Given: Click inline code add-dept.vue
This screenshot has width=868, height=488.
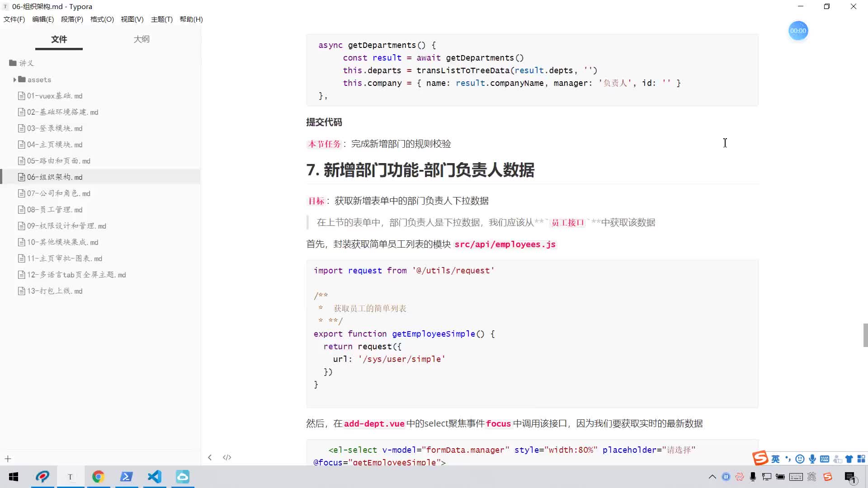Looking at the screenshot, I should point(374,424).
